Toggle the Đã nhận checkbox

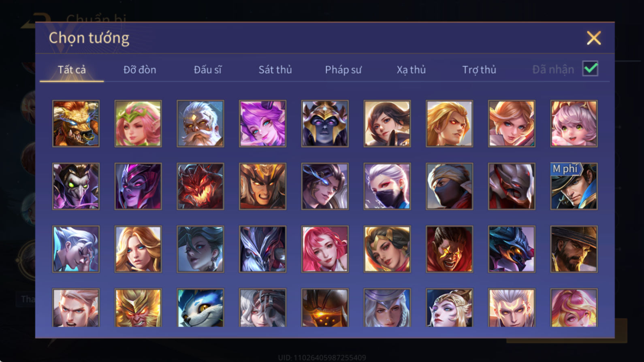tap(590, 68)
